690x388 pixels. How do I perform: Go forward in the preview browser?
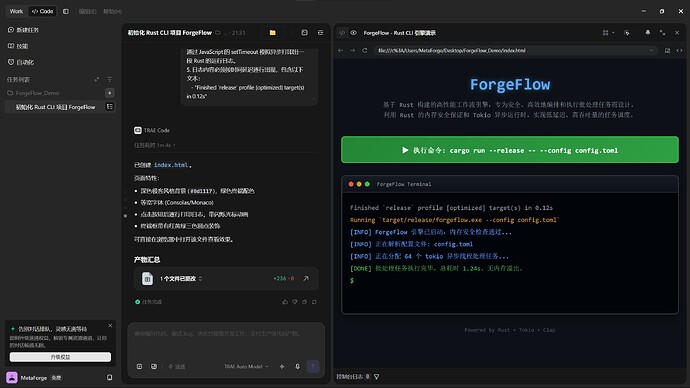pos(352,51)
